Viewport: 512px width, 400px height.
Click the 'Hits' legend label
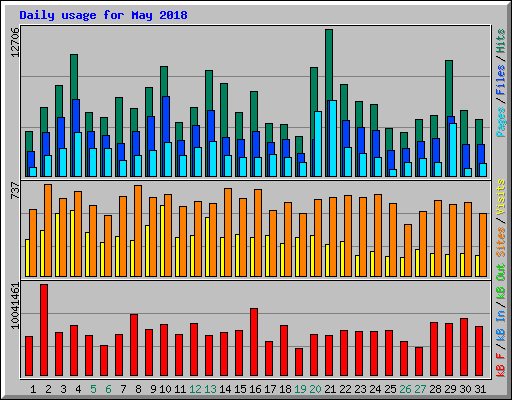coord(501,41)
